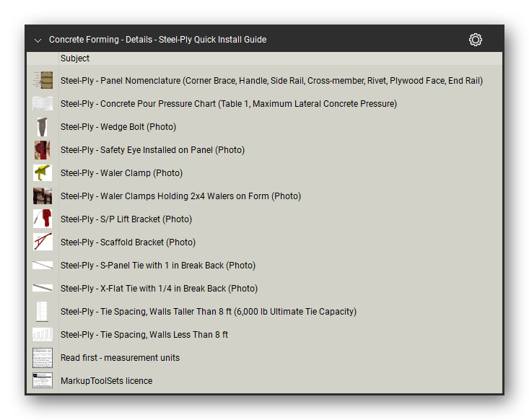Pick the X-Flat Tie with 1/4 in Break Back icon
Screen dimensions: 529x420
pos(43,288)
